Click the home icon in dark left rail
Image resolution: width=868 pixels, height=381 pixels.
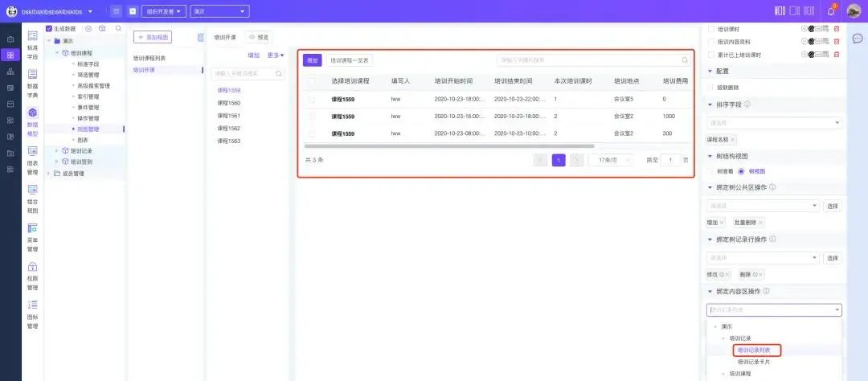point(10,39)
